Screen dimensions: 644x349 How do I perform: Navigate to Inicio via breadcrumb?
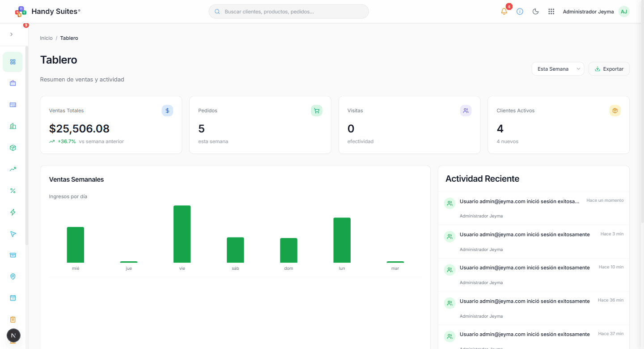point(46,38)
